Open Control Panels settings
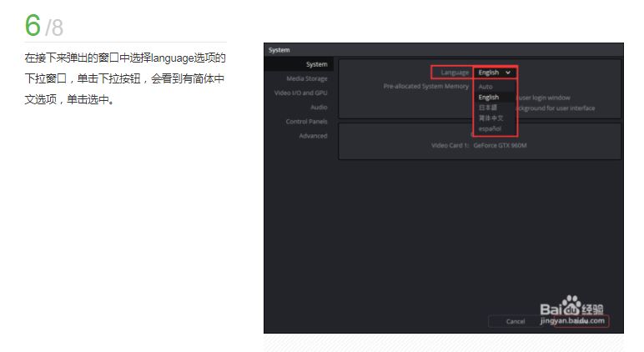The height and width of the screenshot is (352, 644). 307,122
